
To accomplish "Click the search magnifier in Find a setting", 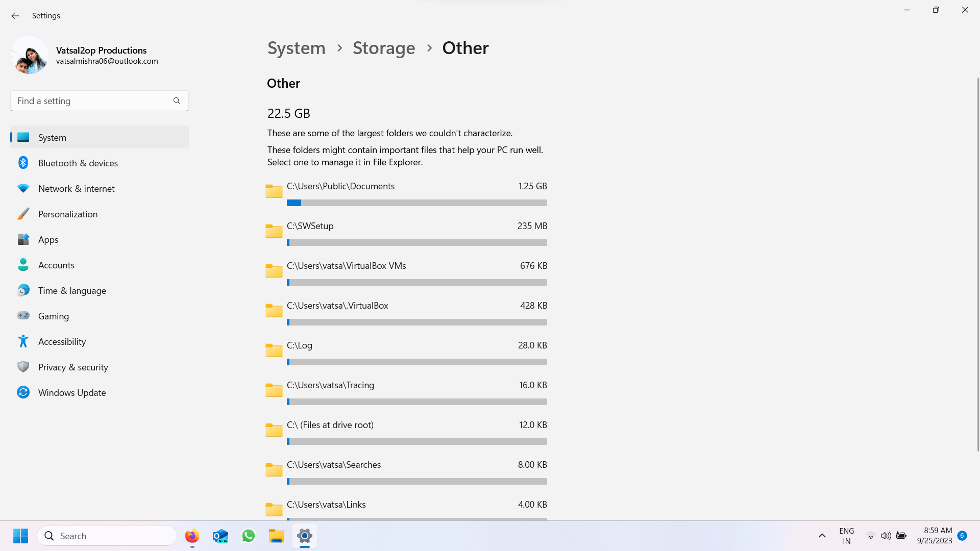I will pos(177,101).
